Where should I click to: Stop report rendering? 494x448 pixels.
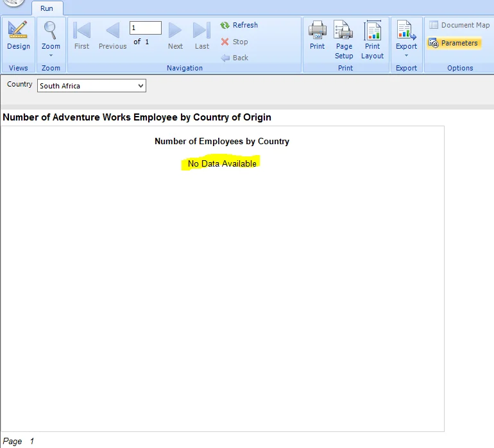point(234,42)
